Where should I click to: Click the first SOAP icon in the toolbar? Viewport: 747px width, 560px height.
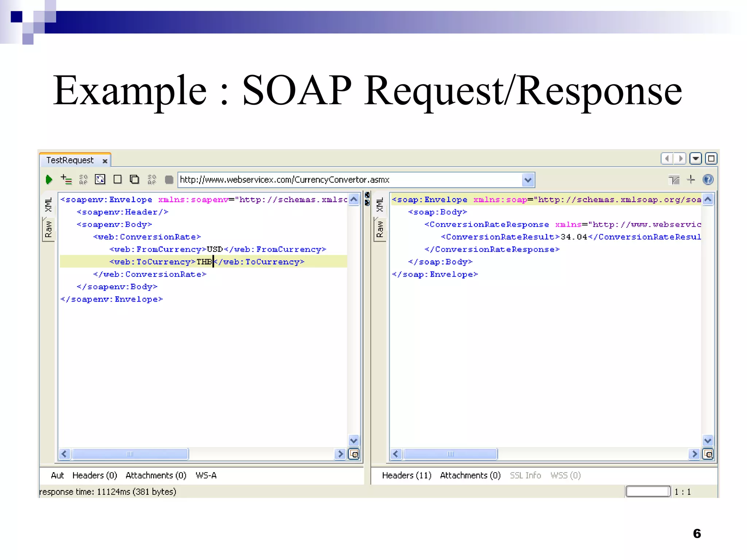(83, 179)
